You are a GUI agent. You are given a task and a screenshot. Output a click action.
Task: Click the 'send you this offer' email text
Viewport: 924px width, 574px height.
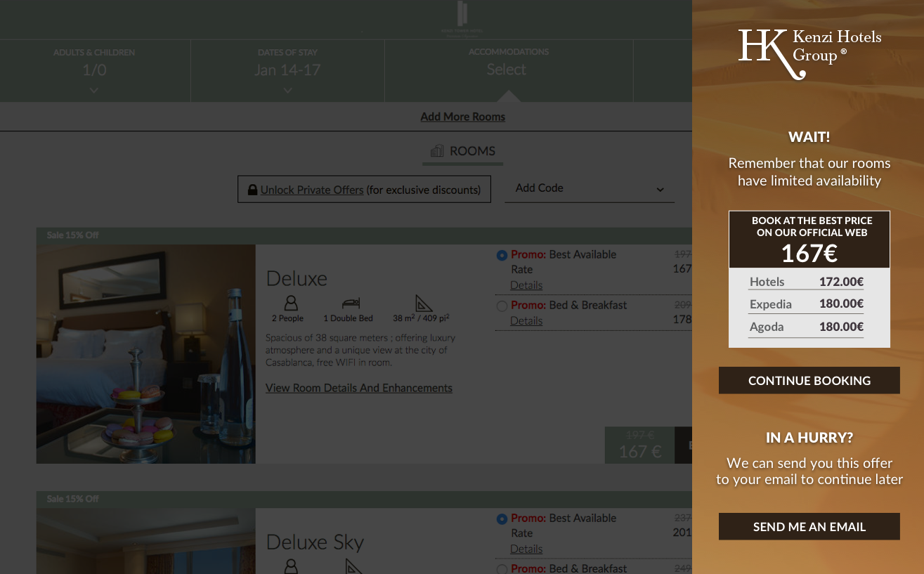click(809, 471)
